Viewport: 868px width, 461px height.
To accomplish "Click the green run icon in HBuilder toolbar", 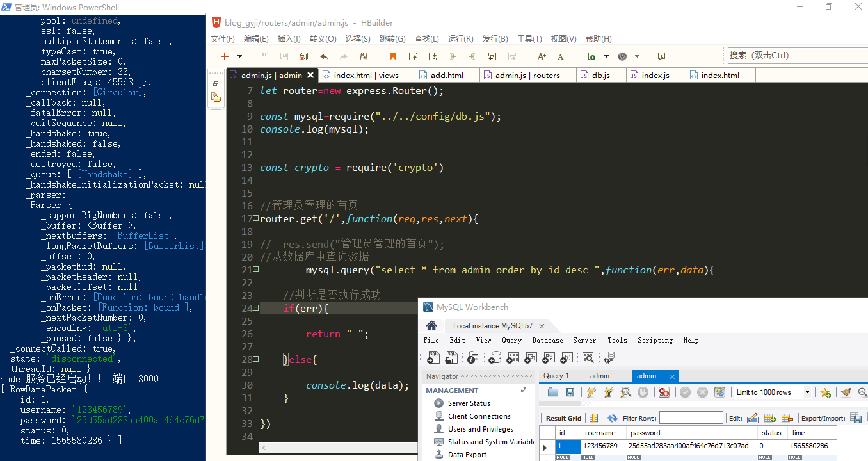I will tap(592, 56).
